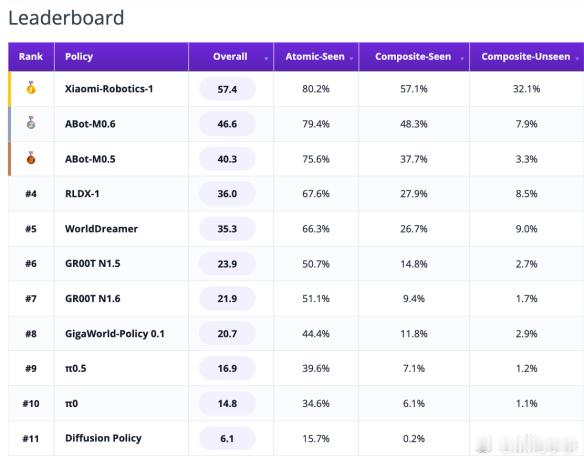Open the Xiaomi-Robotics-1 policy entry
Screen dimensions: 584x461
coord(109,89)
